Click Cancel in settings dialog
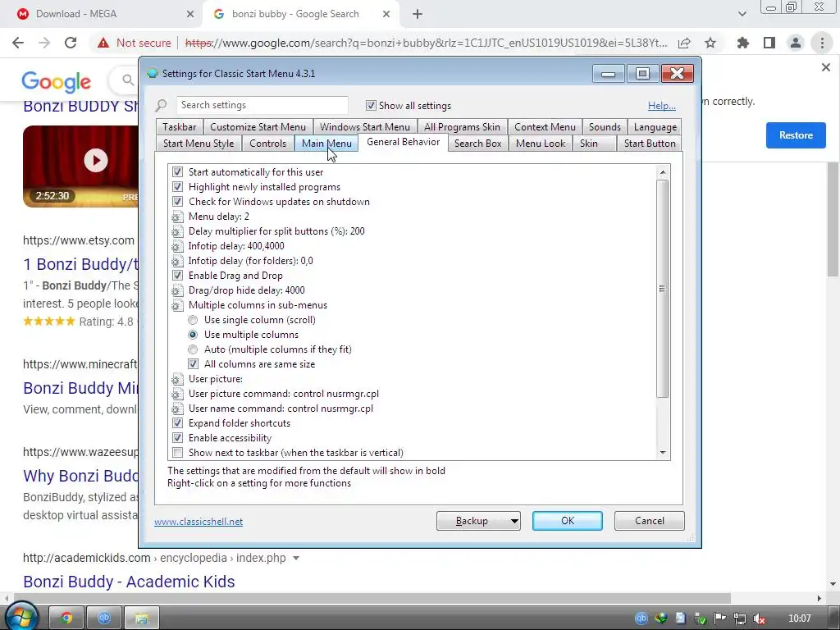The height and width of the screenshot is (630, 840). click(650, 521)
